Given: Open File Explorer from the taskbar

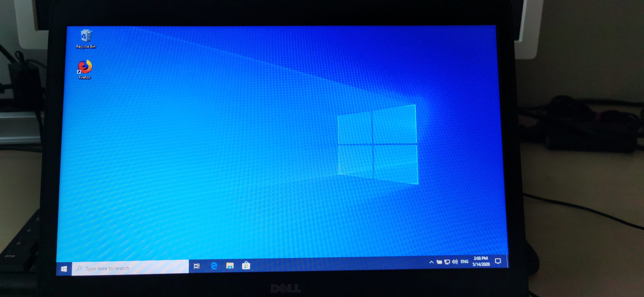Looking at the screenshot, I should pyautogui.click(x=230, y=265).
